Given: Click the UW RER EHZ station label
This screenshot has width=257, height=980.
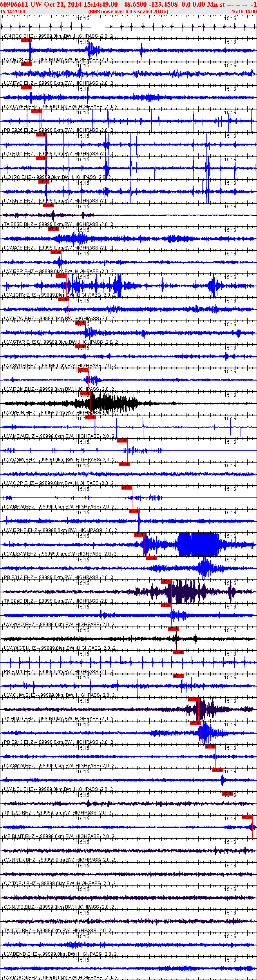Looking at the screenshot, I should pyautogui.click(x=19, y=271).
